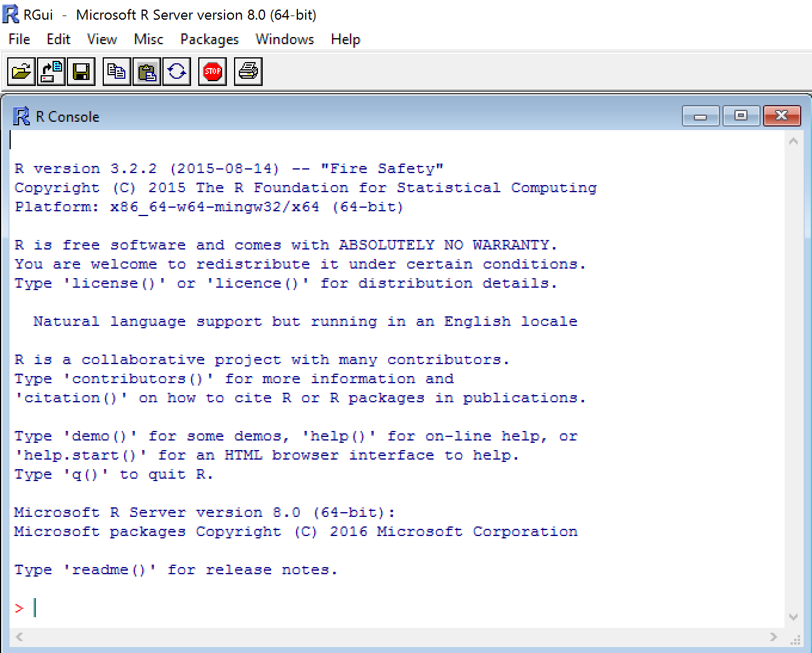
Task: Open the Packages menu
Action: (210, 39)
